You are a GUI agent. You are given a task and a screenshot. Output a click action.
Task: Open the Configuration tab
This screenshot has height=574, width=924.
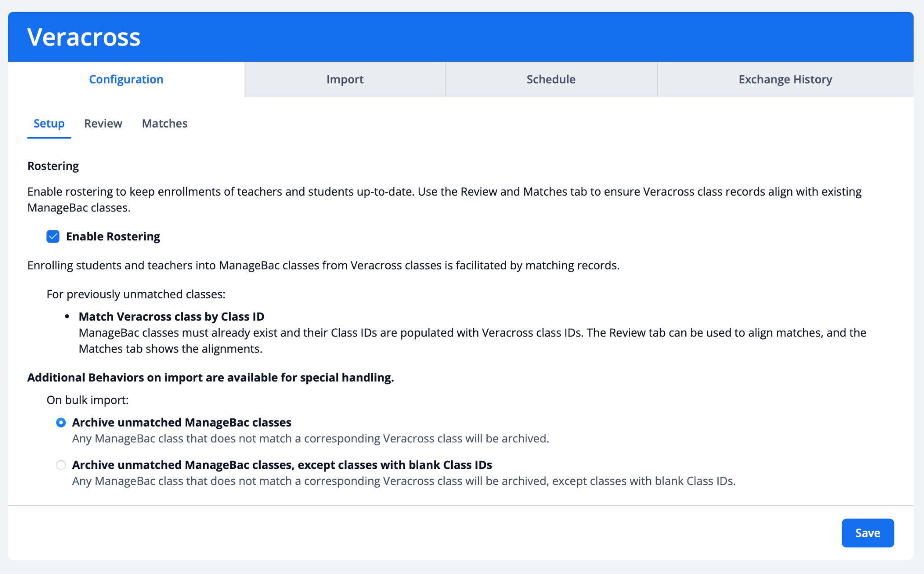click(x=126, y=79)
